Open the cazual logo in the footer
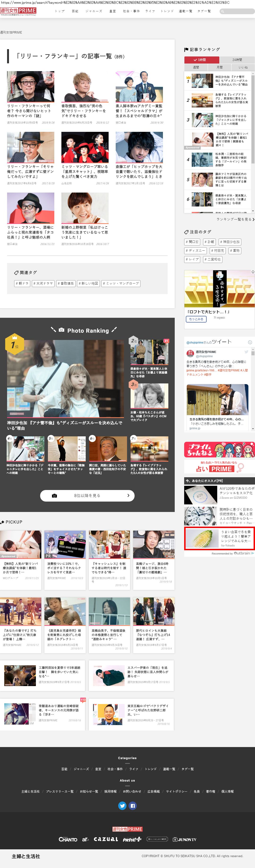 coord(106,839)
